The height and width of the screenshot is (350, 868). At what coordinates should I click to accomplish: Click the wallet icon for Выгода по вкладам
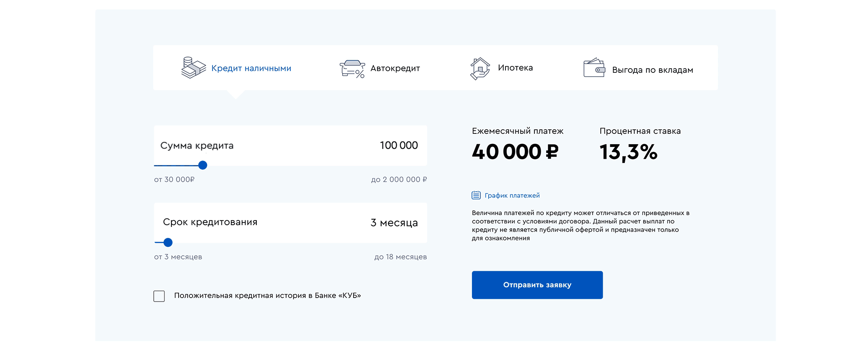coord(594,68)
